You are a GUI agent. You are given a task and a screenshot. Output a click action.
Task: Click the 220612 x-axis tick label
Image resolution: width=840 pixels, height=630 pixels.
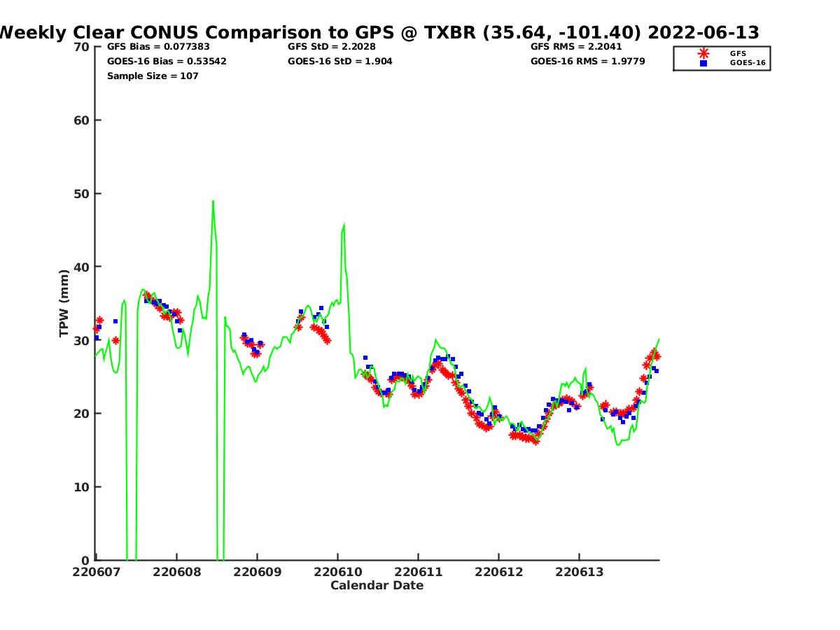click(x=498, y=572)
